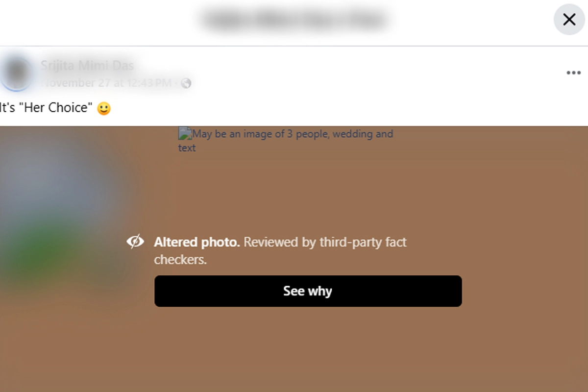Click the smiley emoji in the caption
This screenshot has height=392, width=588.
pos(104,108)
